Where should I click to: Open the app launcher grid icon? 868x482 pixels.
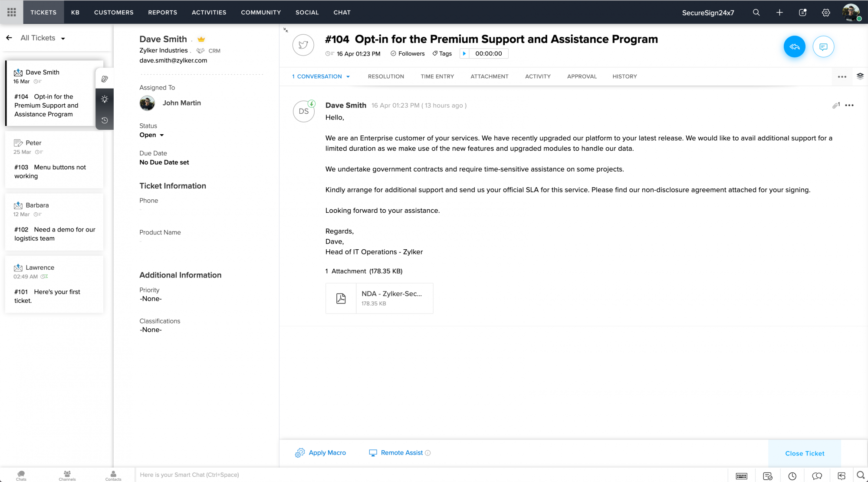pos(12,12)
